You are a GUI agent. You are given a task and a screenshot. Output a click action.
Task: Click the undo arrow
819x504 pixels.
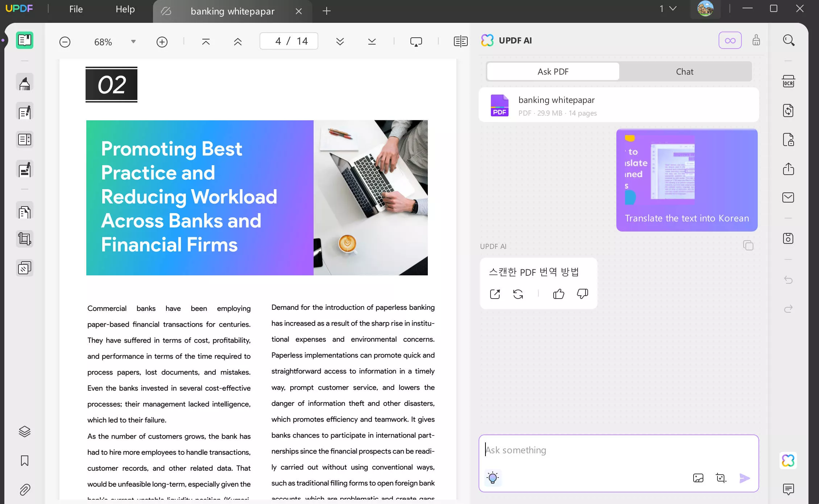789,280
